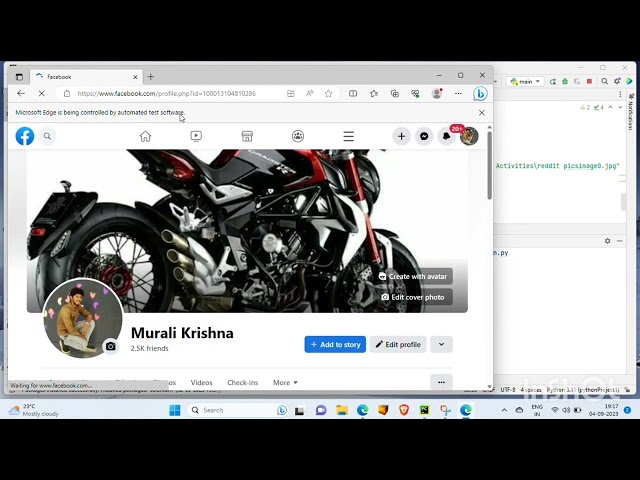Viewport: 640px width, 480px height.
Task: Toggle Edge split screen icon
Action: [x=353, y=94]
